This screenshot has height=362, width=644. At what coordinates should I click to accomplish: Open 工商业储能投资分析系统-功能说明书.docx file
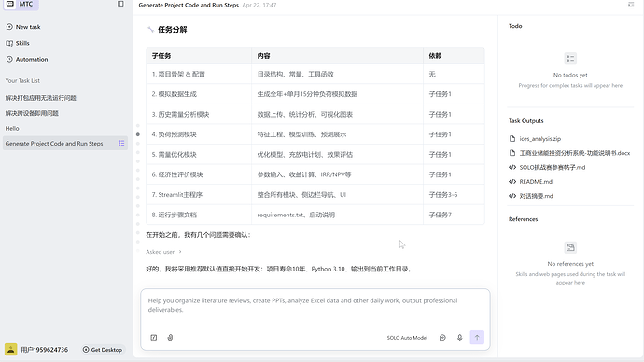[x=575, y=153]
